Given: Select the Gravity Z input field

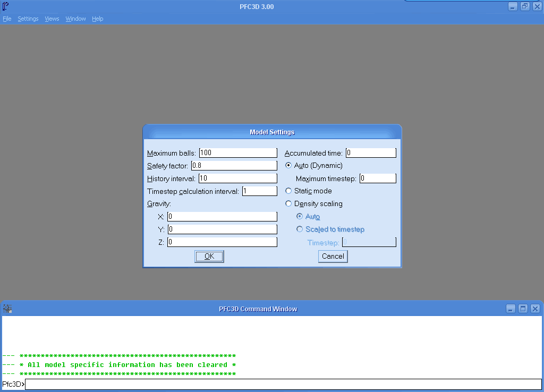Looking at the screenshot, I should 223,242.
